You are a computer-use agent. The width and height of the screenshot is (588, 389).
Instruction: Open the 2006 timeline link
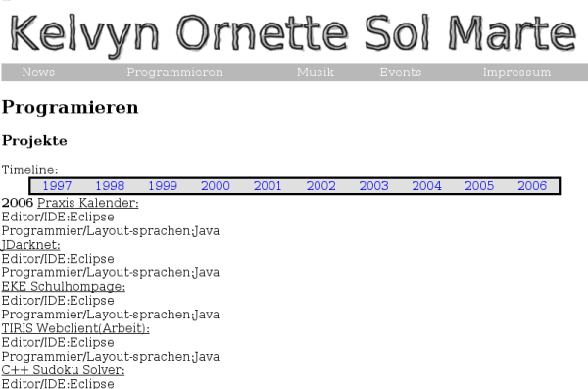pos(532,186)
